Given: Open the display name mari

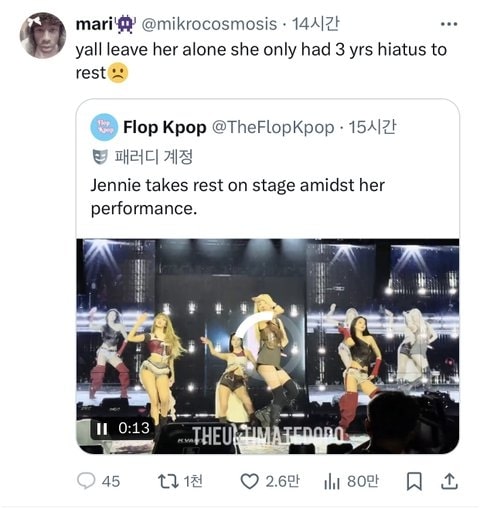Looking at the screenshot, I should pos(94,24).
